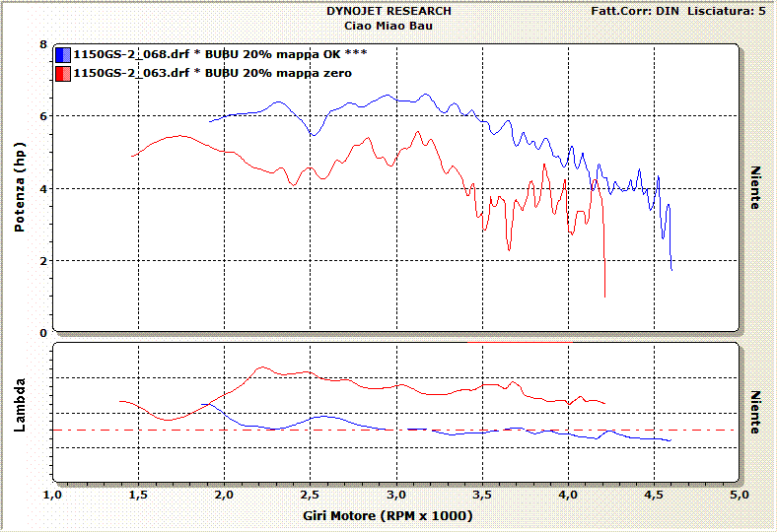
Task: Click the Potenza (hp) left axis label
Action: coord(20,188)
